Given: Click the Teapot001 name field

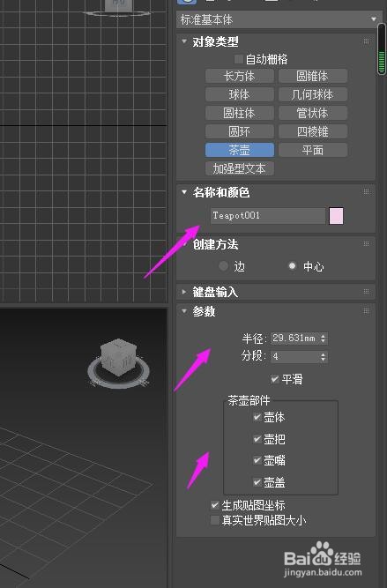Looking at the screenshot, I should (x=268, y=216).
